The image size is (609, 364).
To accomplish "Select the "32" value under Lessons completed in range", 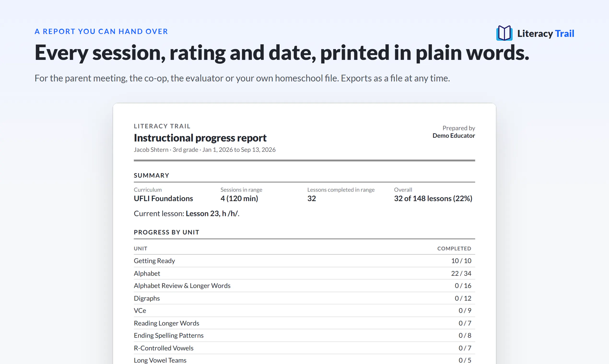I will pos(312,199).
